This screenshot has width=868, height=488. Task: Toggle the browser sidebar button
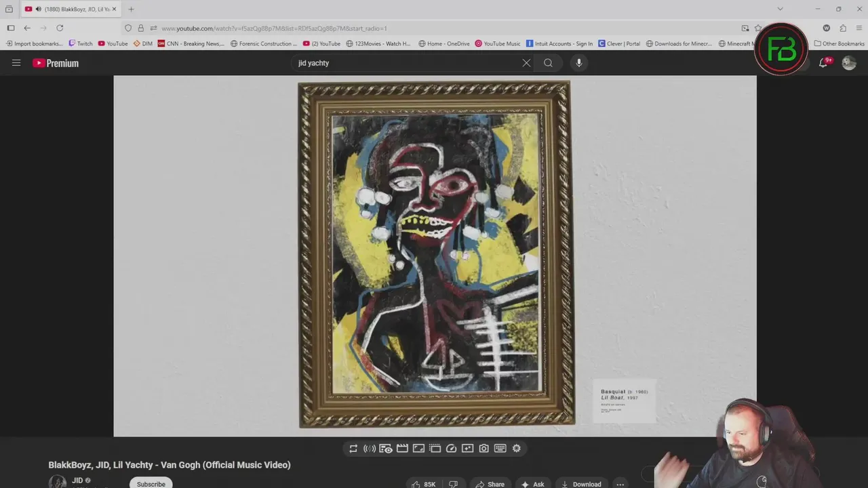click(x=11, y=28)
